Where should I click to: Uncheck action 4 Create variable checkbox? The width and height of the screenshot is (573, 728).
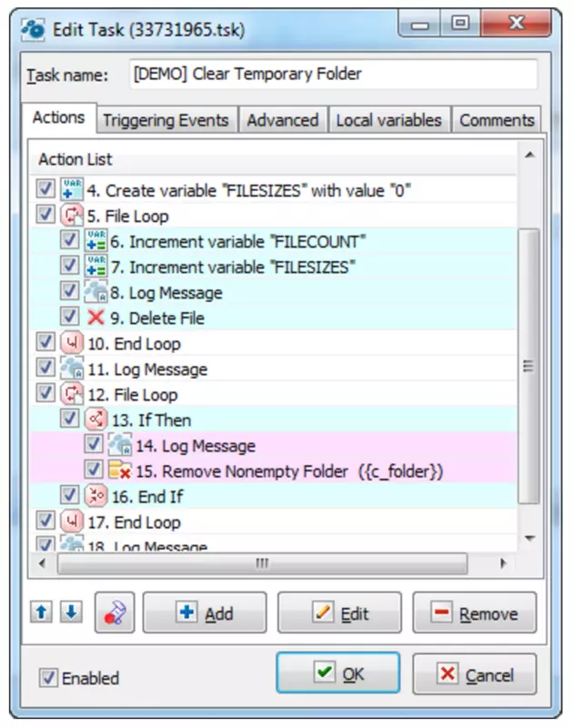coord(45,189)
